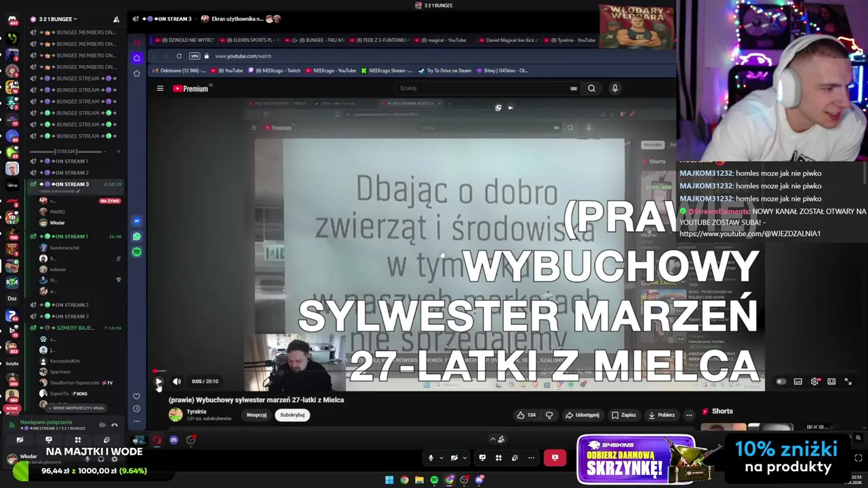Viewport: 868px width, 488px height.
Task: Open soundboard in Discord voice panel
Action: click(106, 440)
